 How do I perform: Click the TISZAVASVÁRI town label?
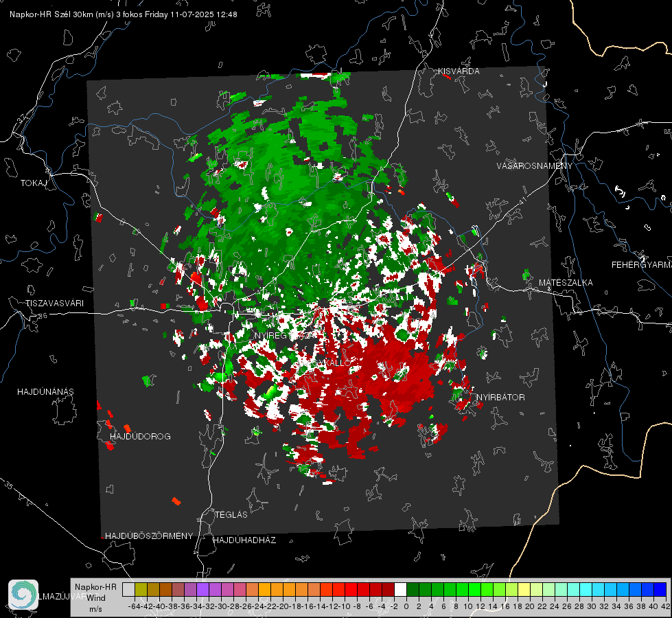pyautogui.click(x=54, y=304)
